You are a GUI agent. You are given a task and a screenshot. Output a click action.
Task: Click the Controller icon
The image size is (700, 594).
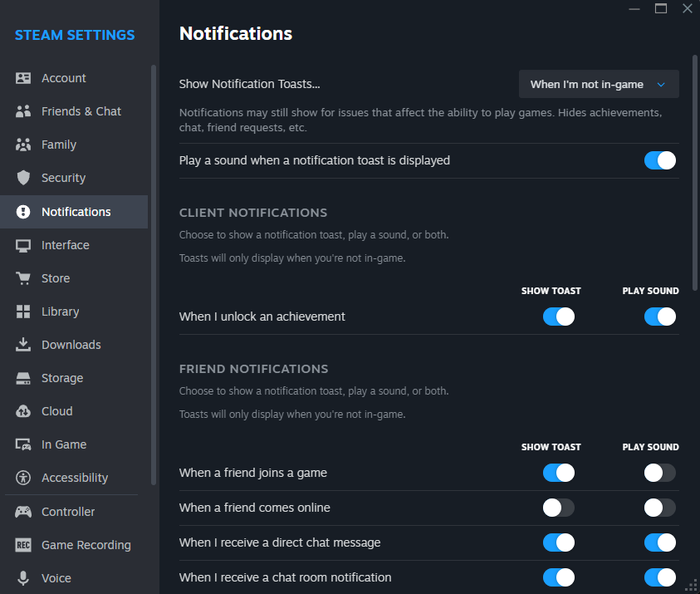22,511
